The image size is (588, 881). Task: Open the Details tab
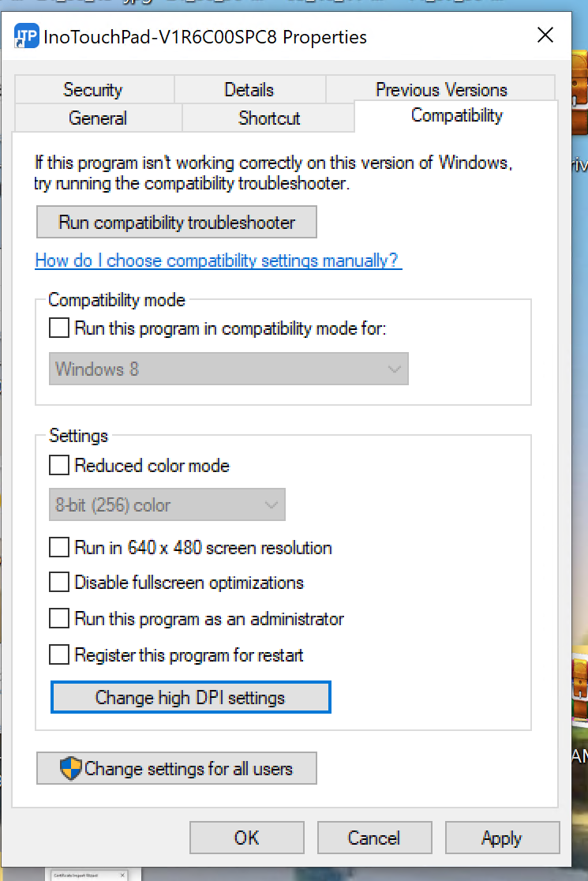pos(249,90)
